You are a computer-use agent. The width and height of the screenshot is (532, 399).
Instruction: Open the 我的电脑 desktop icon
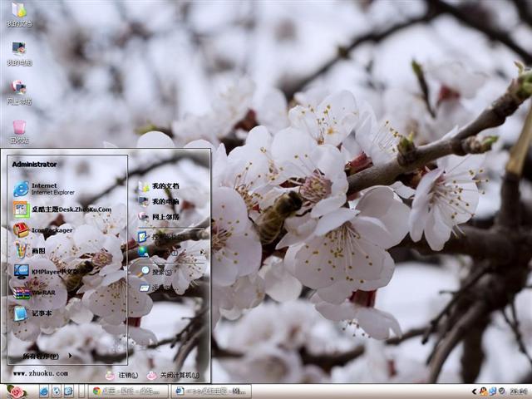pos(18,52)
